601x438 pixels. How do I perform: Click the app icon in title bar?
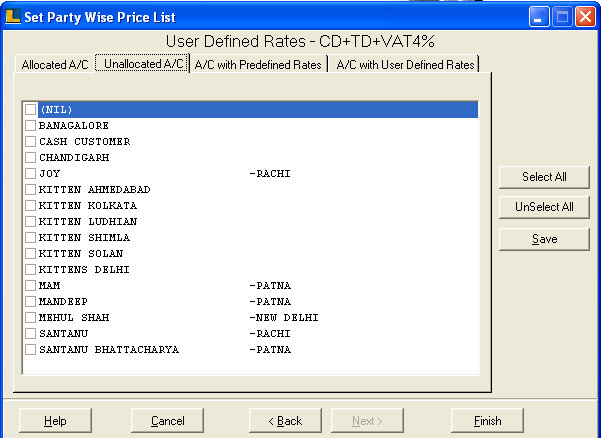(x=13, y=16)
